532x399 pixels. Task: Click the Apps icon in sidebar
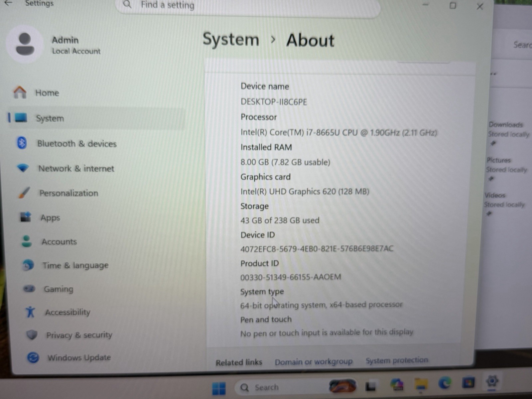tap(26, 217)
